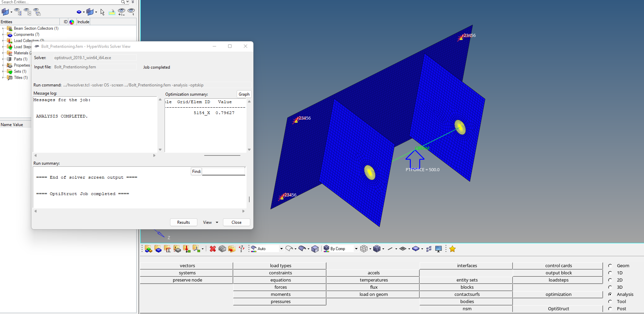This screenshot has height=314, width=644.
Task: Click the monitor screen icon in toolbar
Action: pyautogui.click(x=439, y=249)
